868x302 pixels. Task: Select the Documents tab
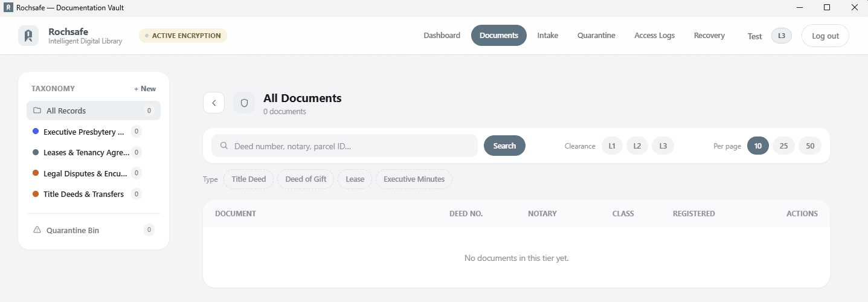[499, 36]
